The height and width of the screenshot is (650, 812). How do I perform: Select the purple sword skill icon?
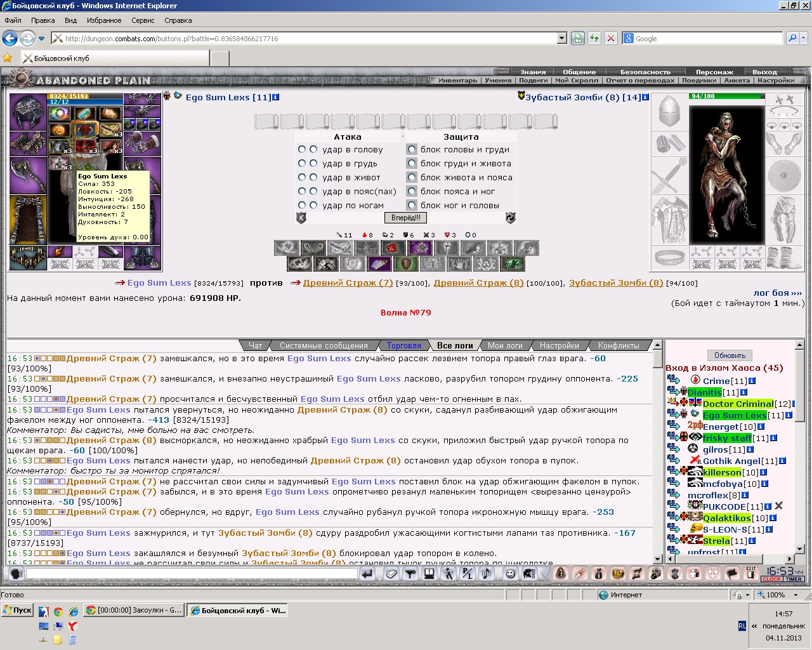tap(379, 263)
